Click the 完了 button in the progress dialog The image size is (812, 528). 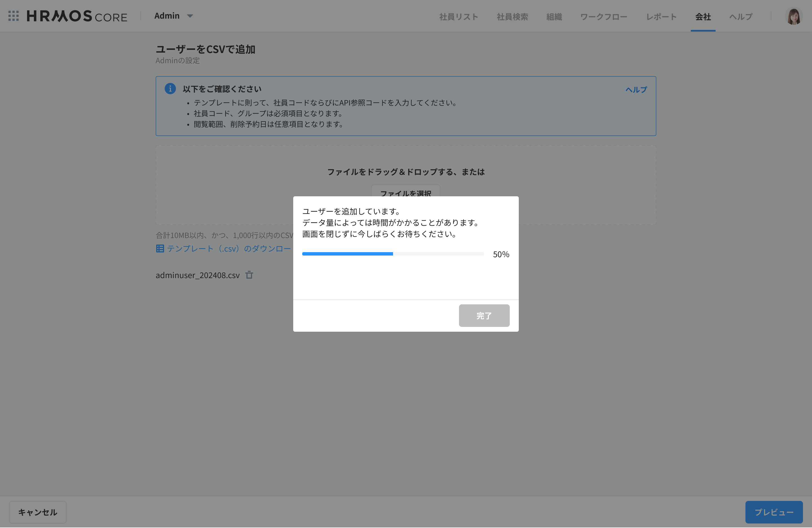(x=484, y=316)
